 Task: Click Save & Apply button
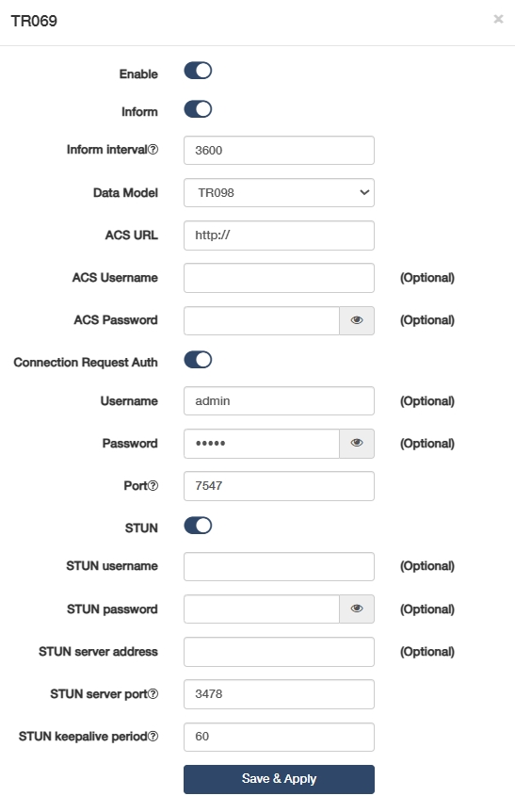[279, 779]
